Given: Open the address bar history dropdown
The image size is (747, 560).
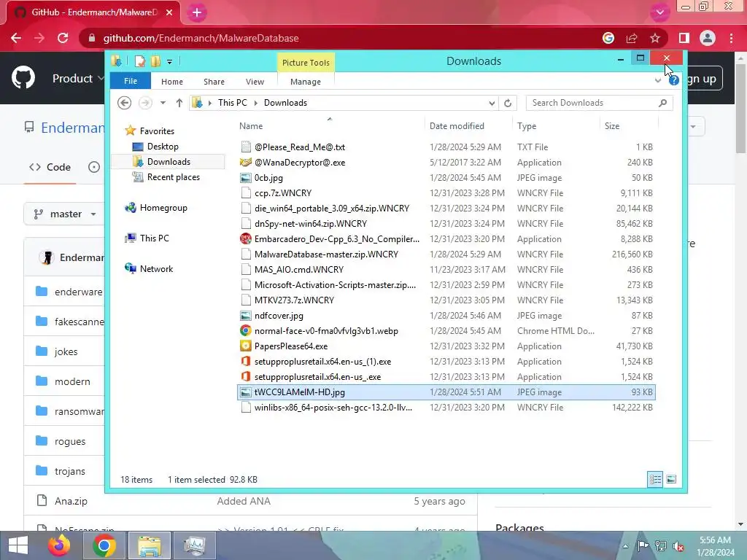Looking at the screenshot, I should point(492,103).
